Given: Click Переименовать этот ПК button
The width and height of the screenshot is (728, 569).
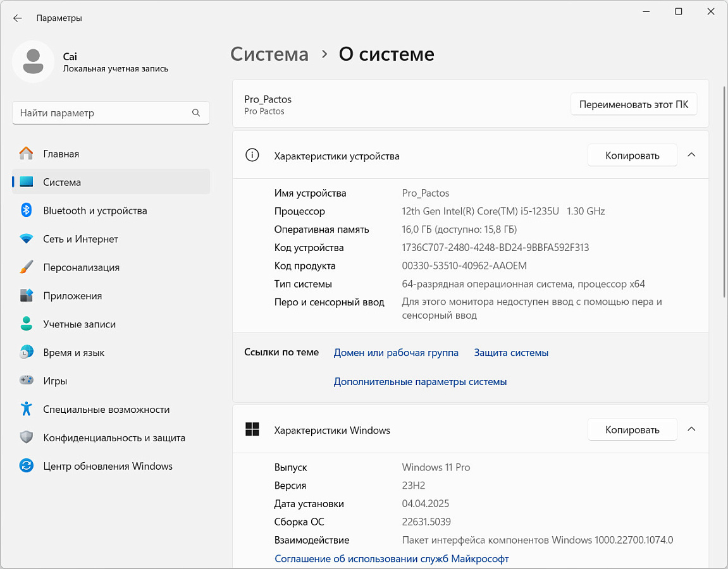Looking at the screenshot, I should [634, 104].
